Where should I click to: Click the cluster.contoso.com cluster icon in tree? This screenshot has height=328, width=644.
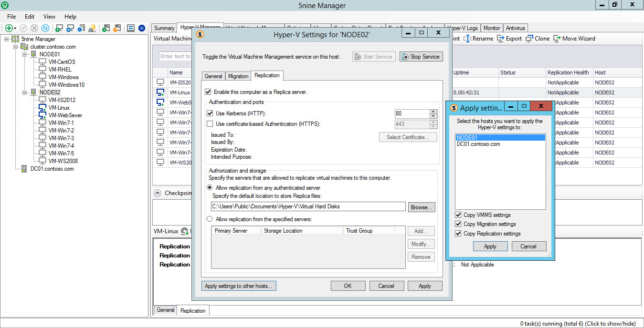click(x=24, y=47)
